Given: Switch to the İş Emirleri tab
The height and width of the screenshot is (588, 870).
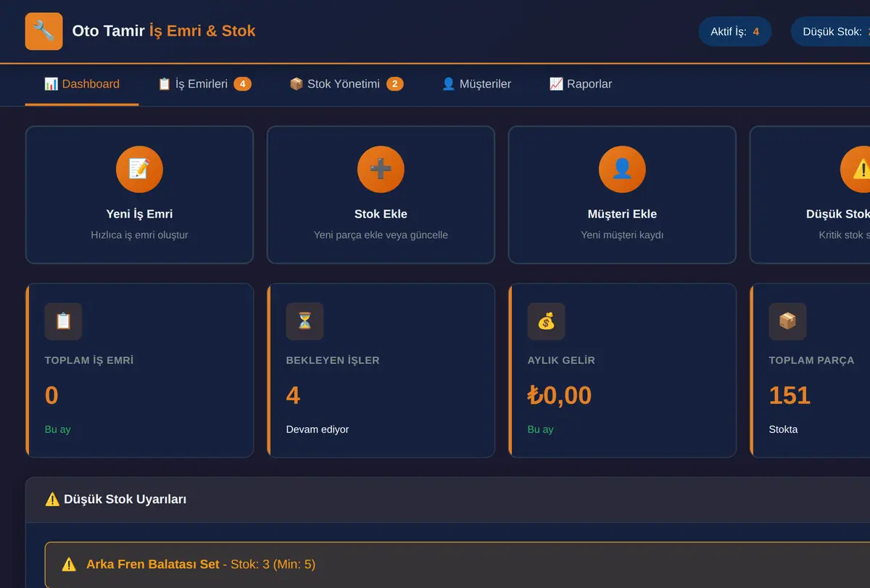Looking at the screenshot, I should [204, 84].
